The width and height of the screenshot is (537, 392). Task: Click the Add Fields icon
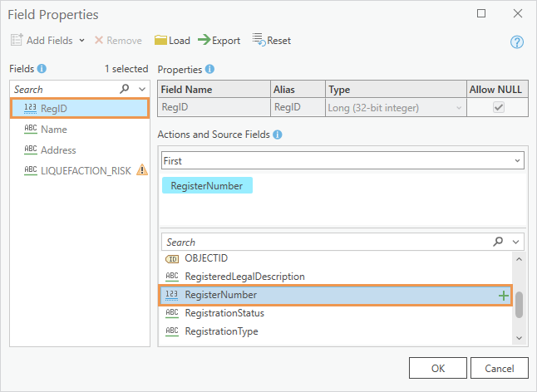pyautogui.click(x=17, y=40)
